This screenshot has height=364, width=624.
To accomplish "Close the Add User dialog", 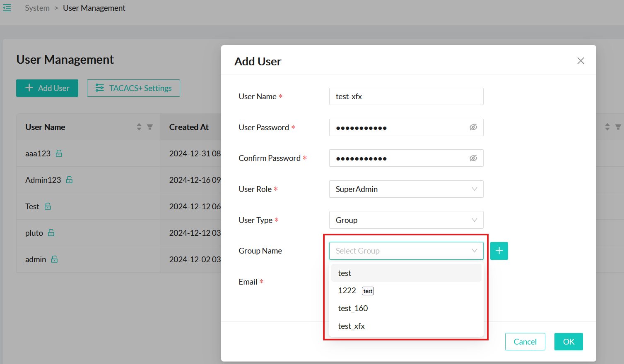I will point(581,61).
